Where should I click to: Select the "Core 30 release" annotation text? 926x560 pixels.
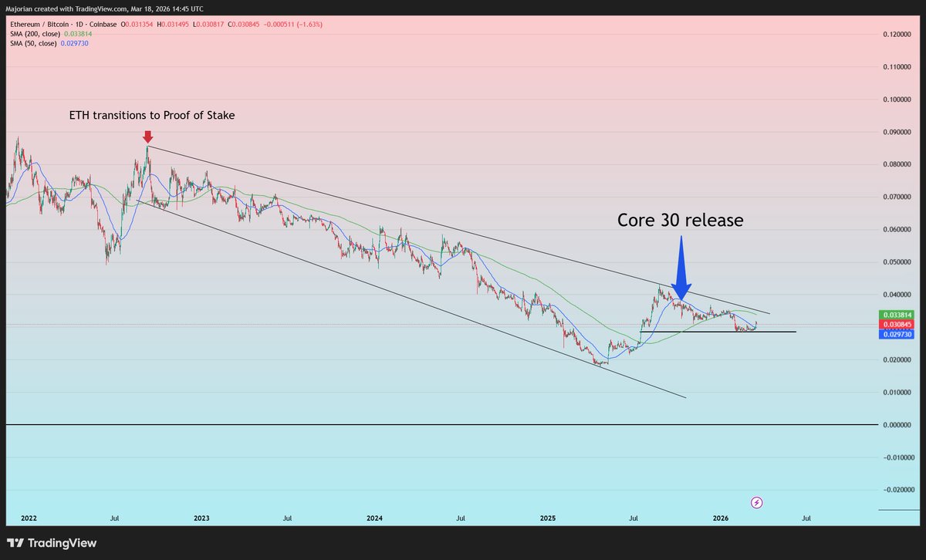(680, 220)
